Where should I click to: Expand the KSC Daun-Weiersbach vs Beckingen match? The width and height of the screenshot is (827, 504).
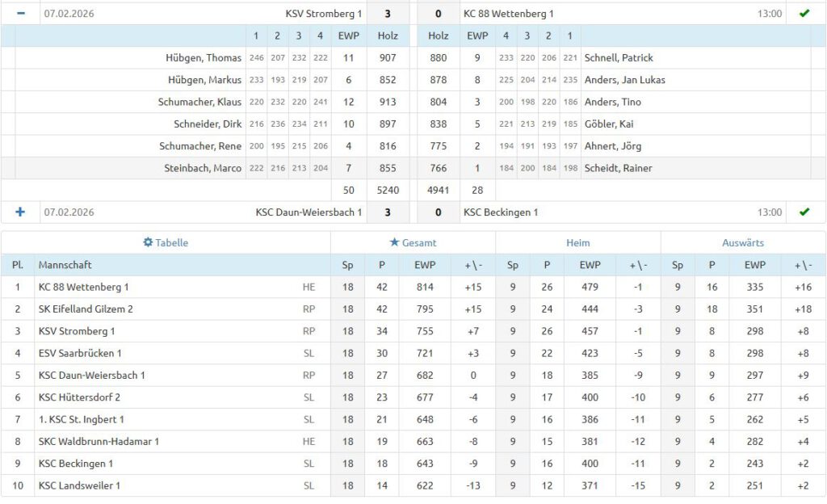(x=21, y=212)
